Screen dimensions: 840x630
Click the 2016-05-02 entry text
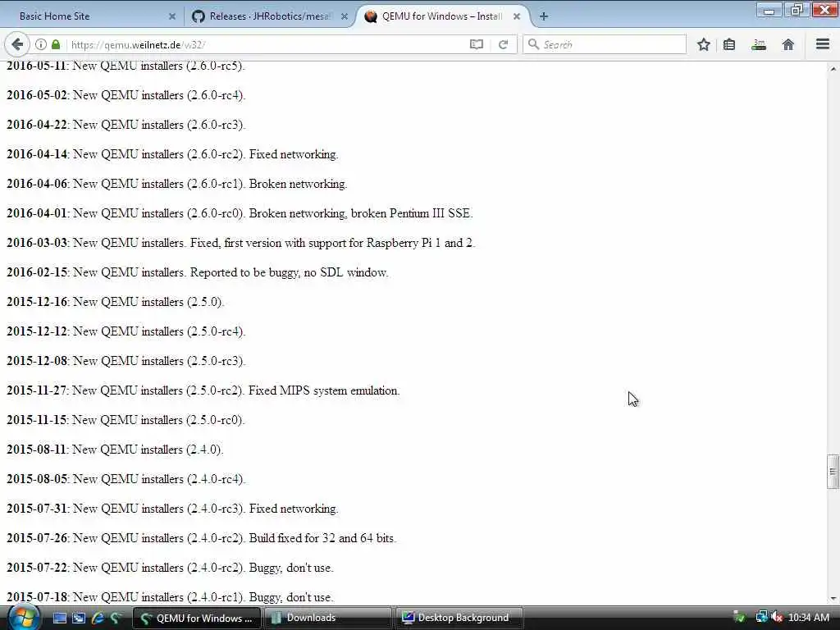[x=126, y=95]
